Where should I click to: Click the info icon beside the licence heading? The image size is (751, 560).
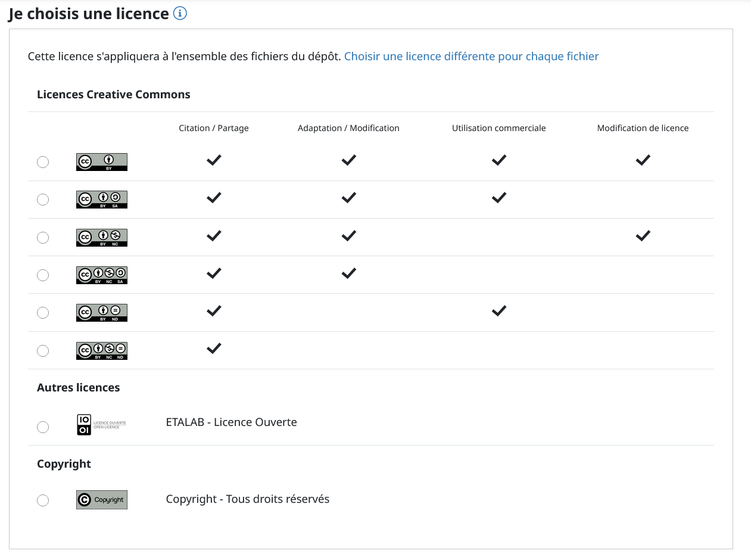(x=180, y=13)
